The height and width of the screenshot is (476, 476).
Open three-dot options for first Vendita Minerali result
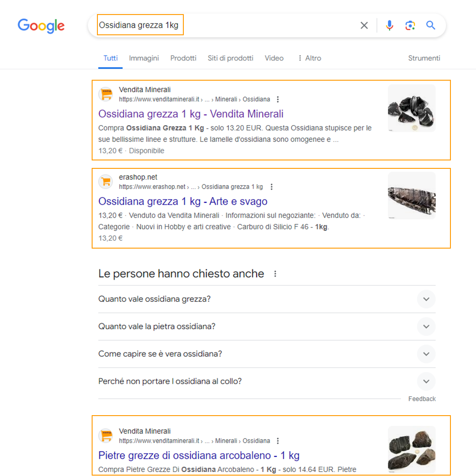(278, 99)
